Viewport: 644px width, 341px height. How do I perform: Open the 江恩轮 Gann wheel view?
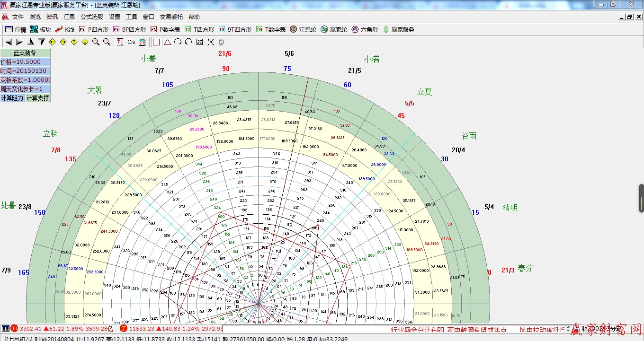[x=303, y=29]
